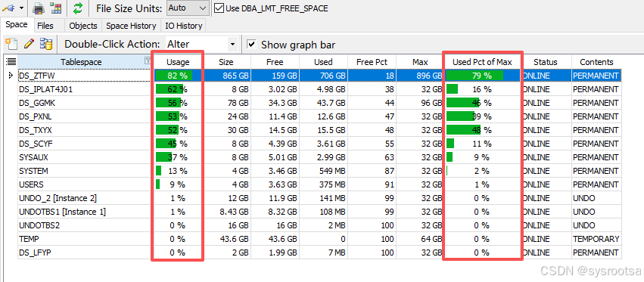This screenshot has height=282, width=644.
Task: Sort by the Free Pct column header
Action: click(x=372, y=62)
